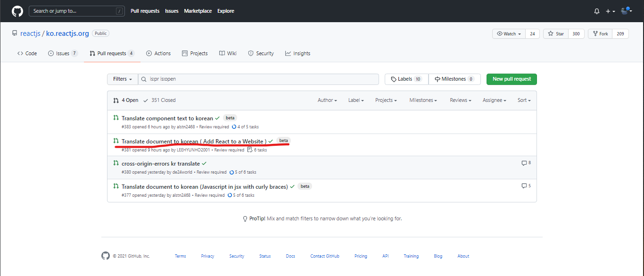Screen dimensions: 644x276
Task: Click the Watch eye icon
Action: (500, 33)
